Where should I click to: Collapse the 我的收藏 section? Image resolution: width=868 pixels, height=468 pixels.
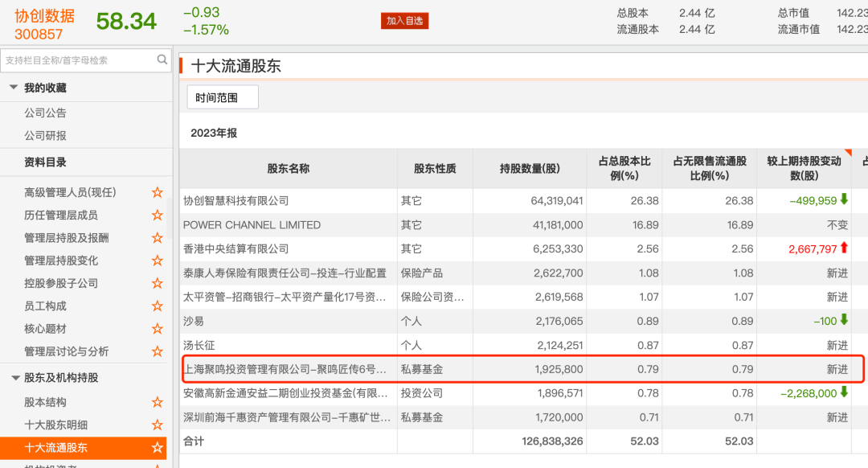point(14,88)
